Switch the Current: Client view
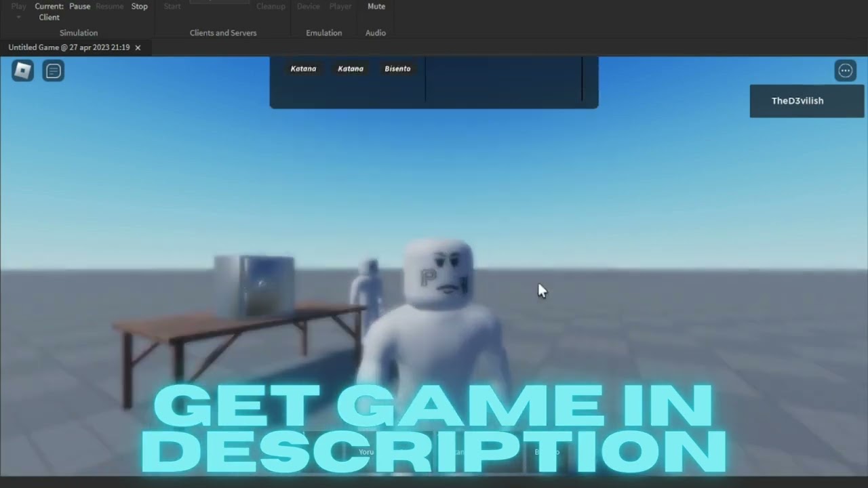The height and width of the screenshot is (488, 868). (49, 12)
